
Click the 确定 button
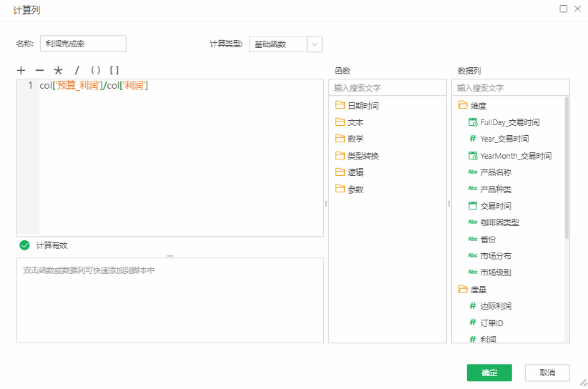click(489, 373)
